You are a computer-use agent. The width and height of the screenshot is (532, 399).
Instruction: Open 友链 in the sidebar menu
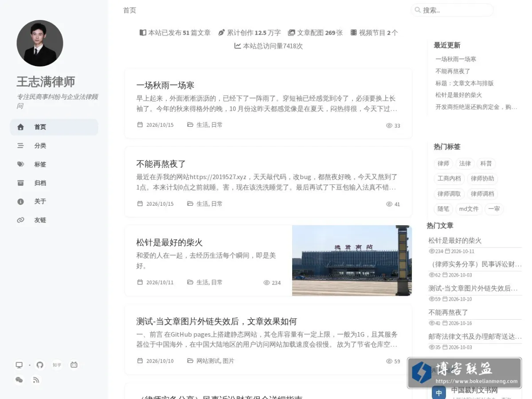[x=54, y=220]
